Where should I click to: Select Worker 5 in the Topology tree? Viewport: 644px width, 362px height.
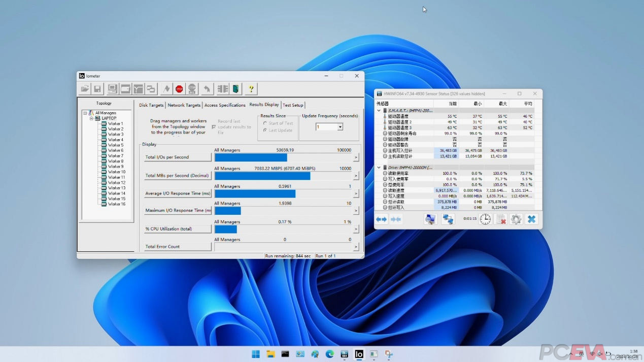click(x=115, y=145)
